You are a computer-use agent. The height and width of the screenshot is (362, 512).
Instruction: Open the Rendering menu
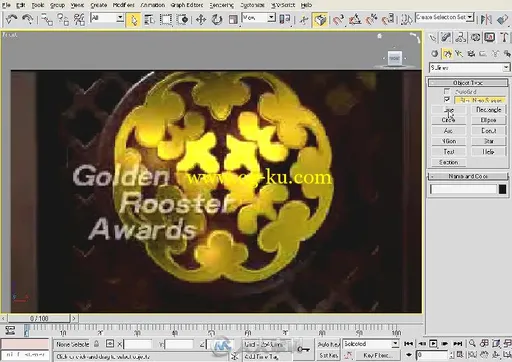(x=222, y=5)
